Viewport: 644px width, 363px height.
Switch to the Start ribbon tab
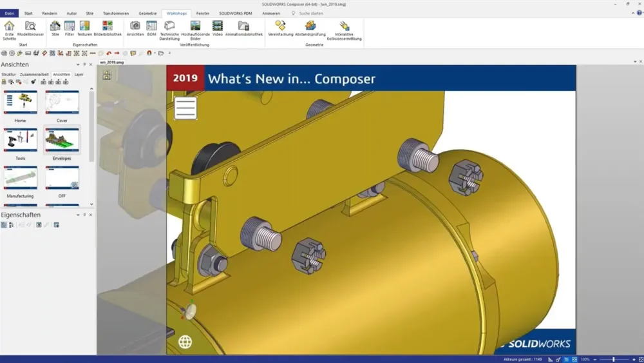pos(28,13)
